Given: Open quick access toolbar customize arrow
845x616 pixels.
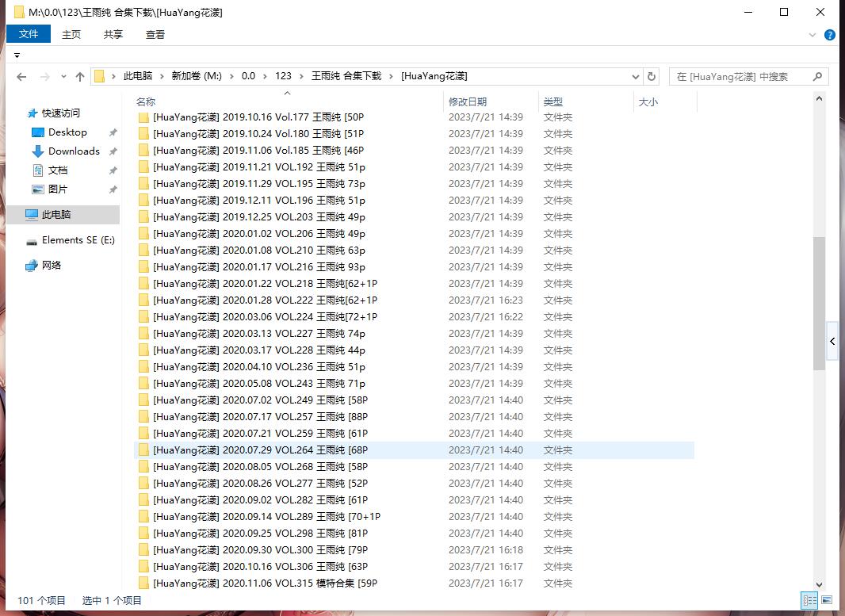Looking at the screenshot, I should pos(17,55).
